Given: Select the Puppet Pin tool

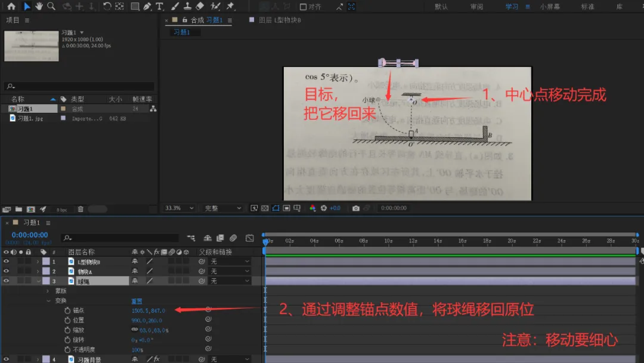Looking at the screenshot, I should [230, 6].
